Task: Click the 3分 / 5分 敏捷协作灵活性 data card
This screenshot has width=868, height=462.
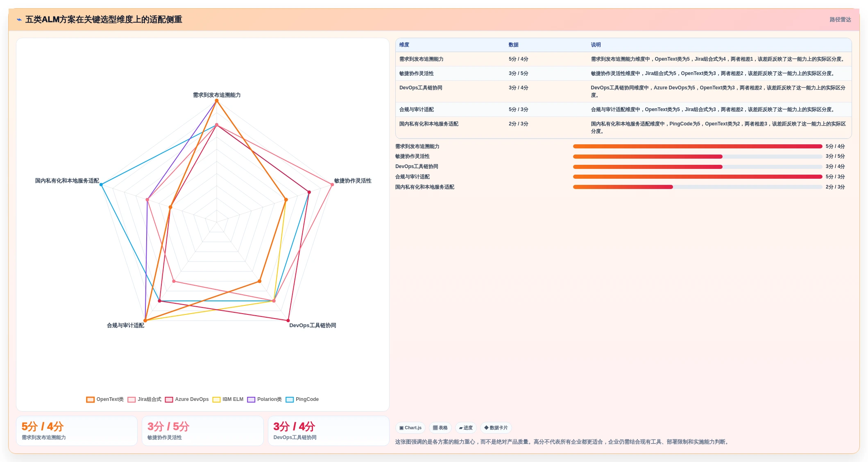Action: 202,431
